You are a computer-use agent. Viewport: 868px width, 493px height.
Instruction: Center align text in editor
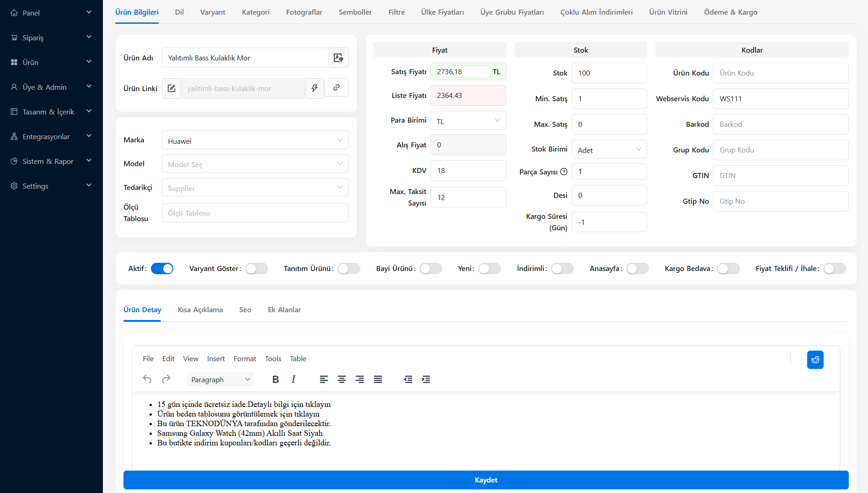click(342, 379)
